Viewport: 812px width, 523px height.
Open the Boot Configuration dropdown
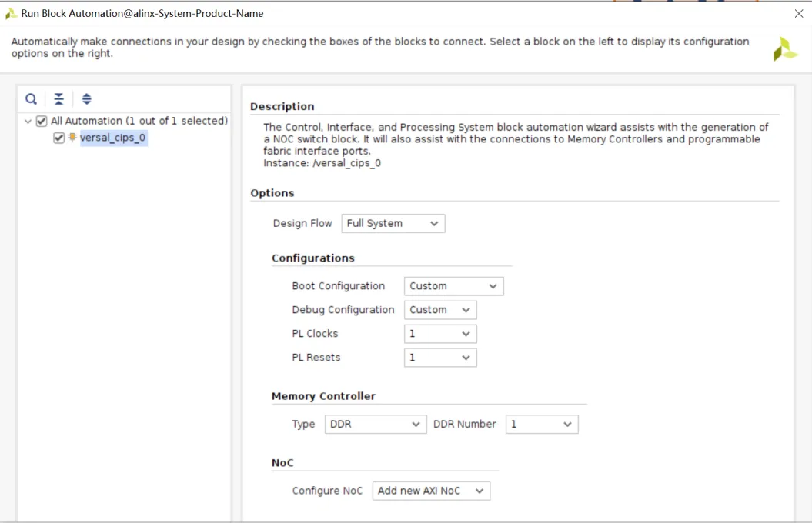coord(453,286)
